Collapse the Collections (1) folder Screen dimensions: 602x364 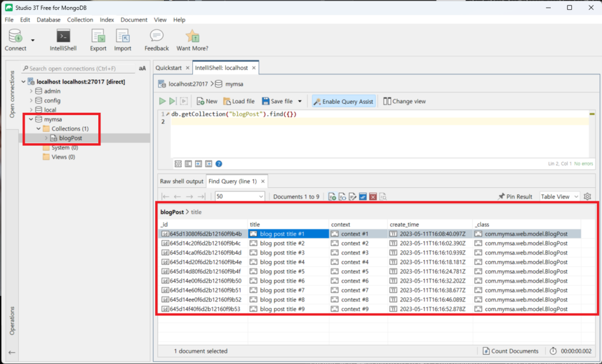[38, 129]
